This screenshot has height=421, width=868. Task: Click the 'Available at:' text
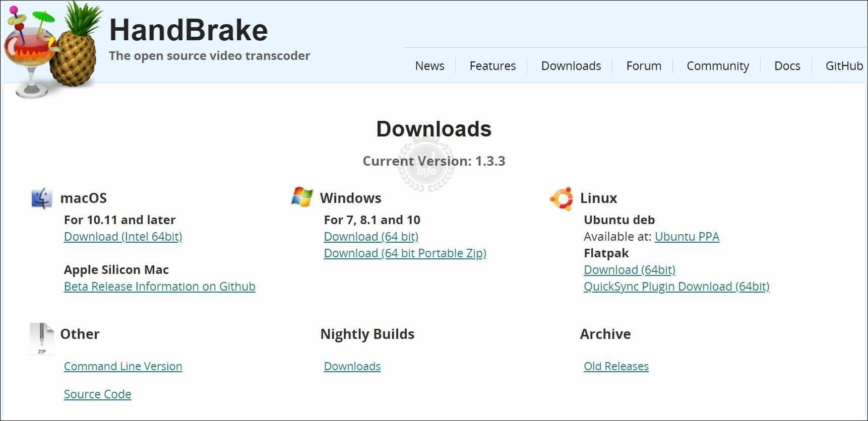(x=617, y=237)
